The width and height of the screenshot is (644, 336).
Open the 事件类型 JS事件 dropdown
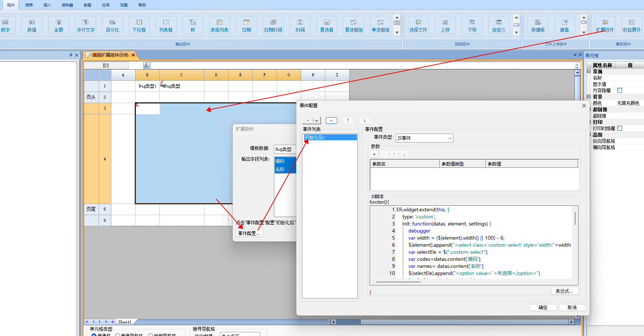(424, 138)
